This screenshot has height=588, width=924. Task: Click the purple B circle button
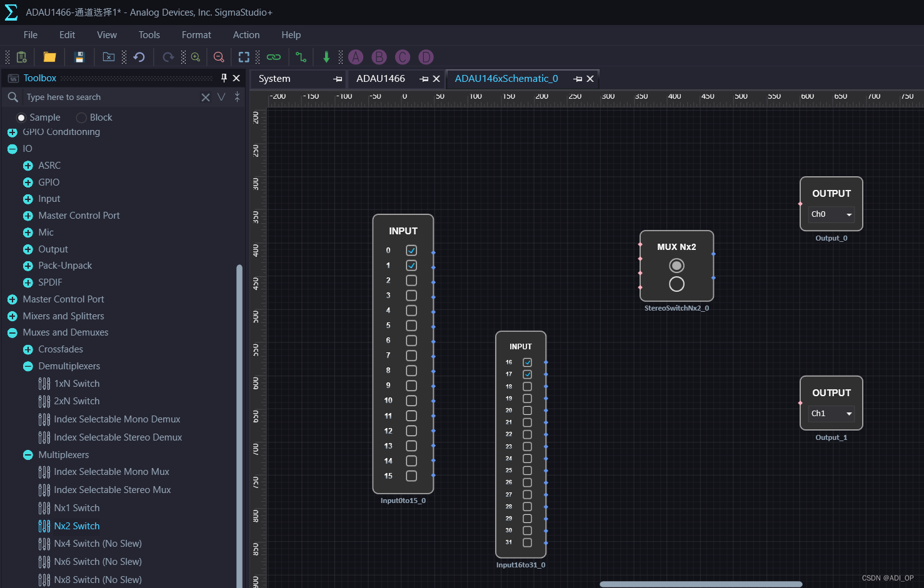[379, 57]
